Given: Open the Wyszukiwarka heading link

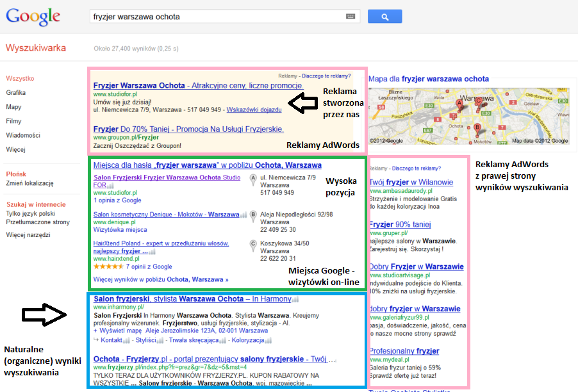Looking at the screenshot, I should [x=36, y=48].
